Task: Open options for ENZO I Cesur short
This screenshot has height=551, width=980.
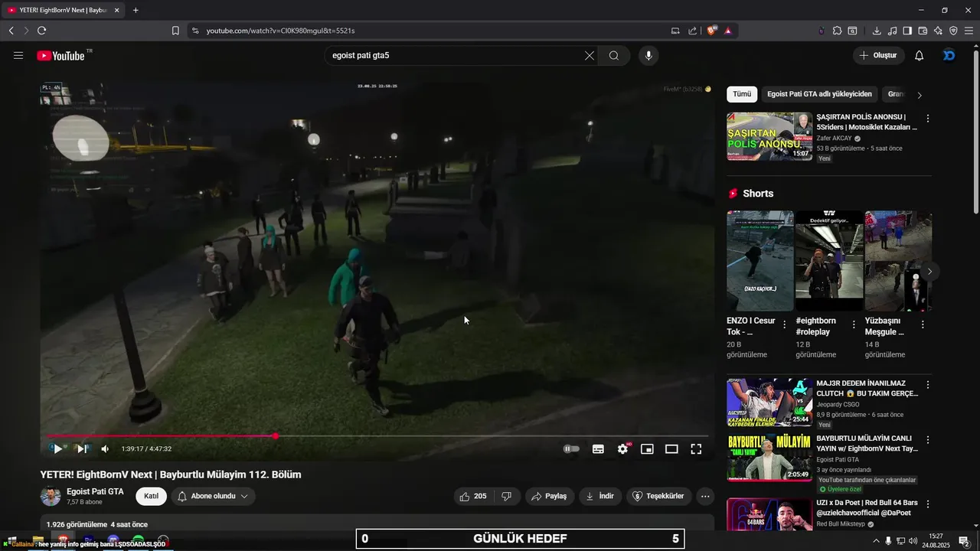Action: click(x=784, y=324)
